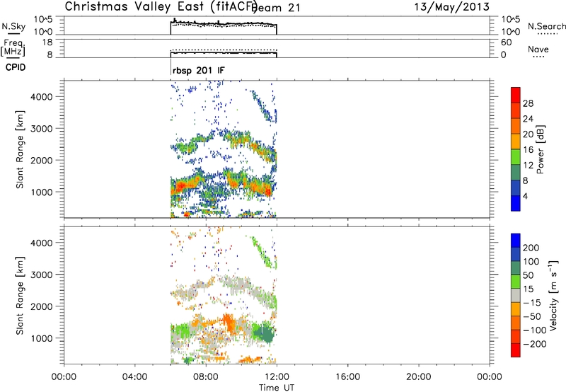Click the '4' power colorbar label
The height and width of the screenshot is (392, 566).
[525, 196]
